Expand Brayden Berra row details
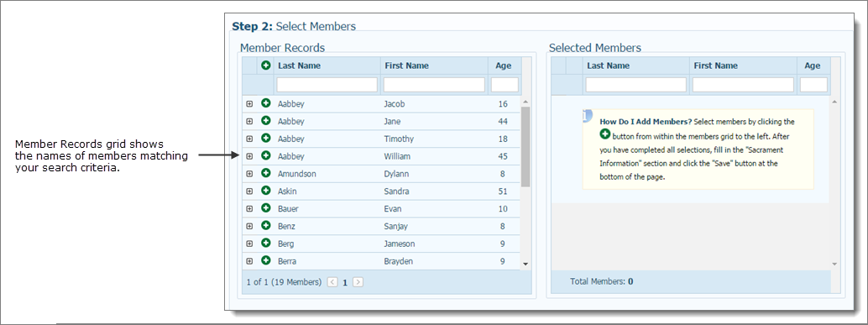 pyautogui.click(x=249, y=261)
